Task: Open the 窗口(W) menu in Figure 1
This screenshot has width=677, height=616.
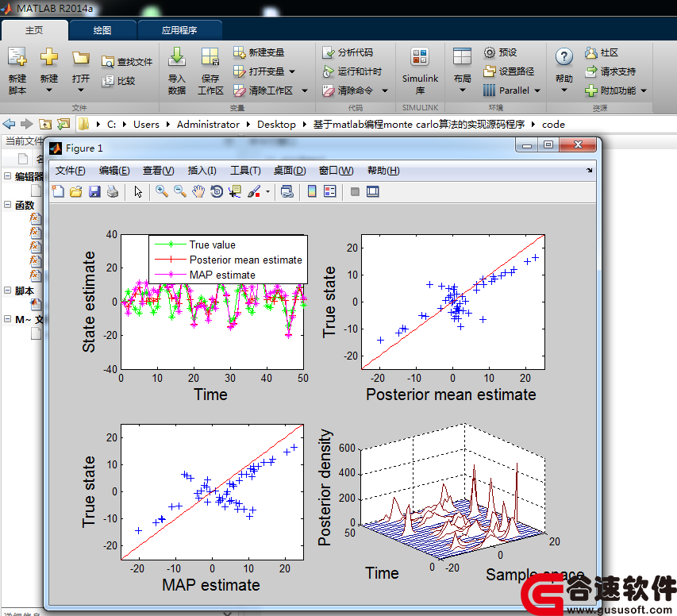Action: [336, 171]
